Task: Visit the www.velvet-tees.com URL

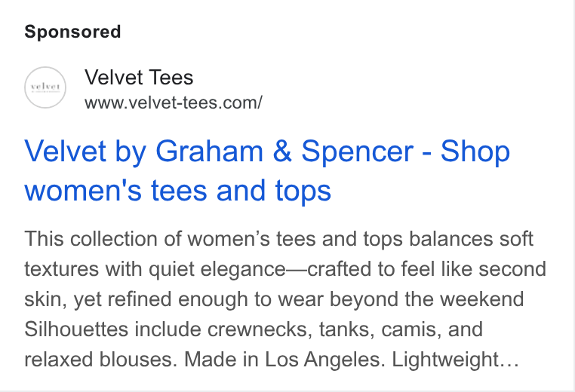Action: [x=173, y=103]
